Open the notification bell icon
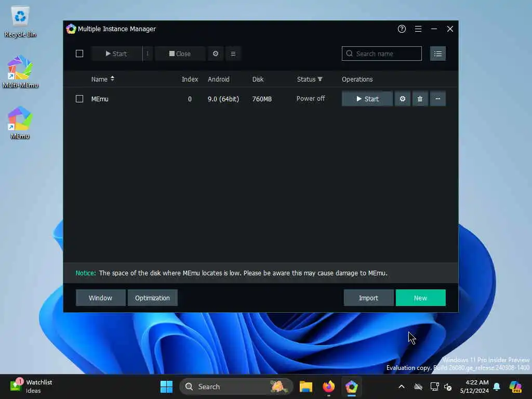Image resolution: width=532 pixels, height=399 pixels. click(497, 387)
